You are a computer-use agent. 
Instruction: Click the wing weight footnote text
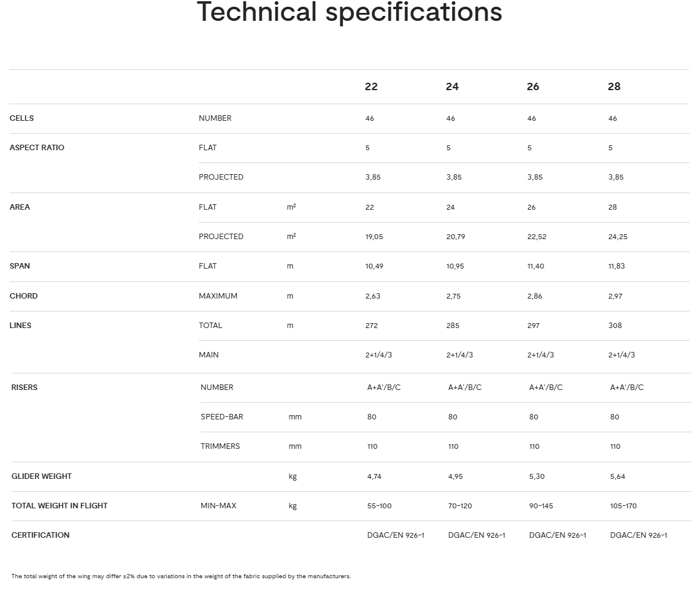click(x=181, y=576)
